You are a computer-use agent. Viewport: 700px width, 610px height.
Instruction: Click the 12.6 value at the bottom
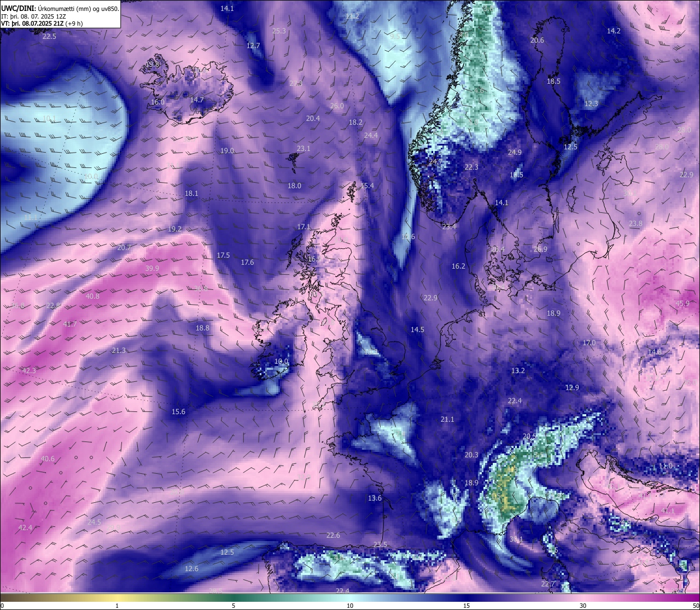[x=191, y=569]
